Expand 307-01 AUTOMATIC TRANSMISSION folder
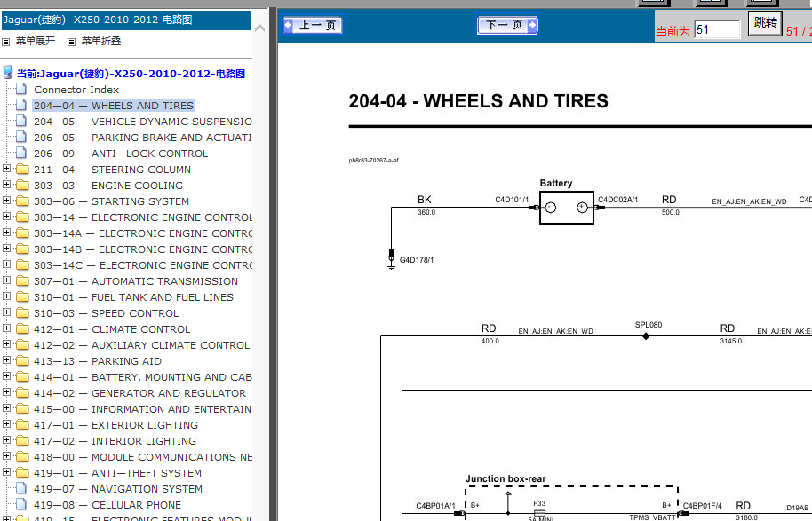The height and width of the screenshot is (521, 812). (6, 281)
